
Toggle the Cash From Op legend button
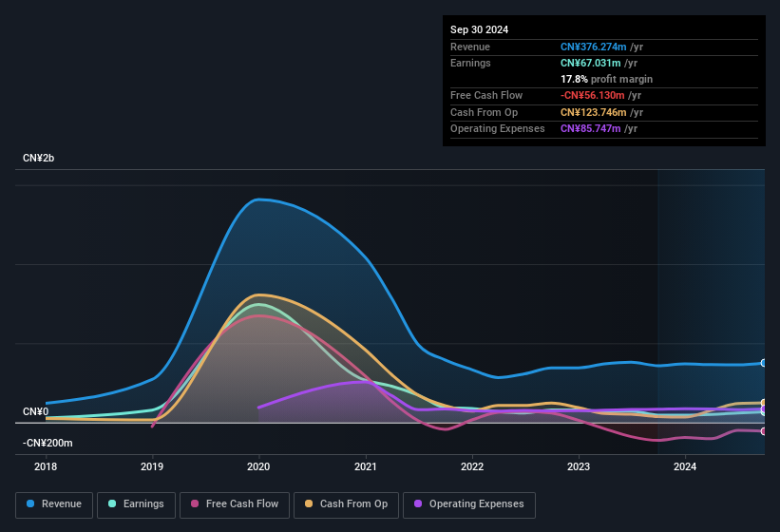point(346,504)
